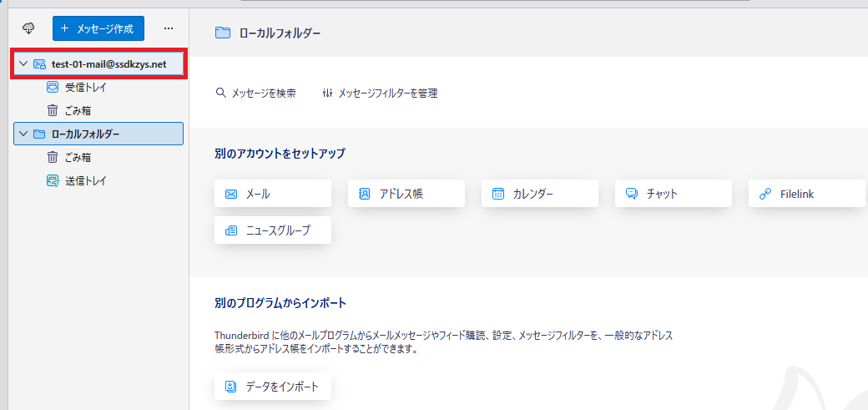Click the cloud download get messages icon
Image resolution: width=868 pixels, height=410 pixels.
(28, 28)
